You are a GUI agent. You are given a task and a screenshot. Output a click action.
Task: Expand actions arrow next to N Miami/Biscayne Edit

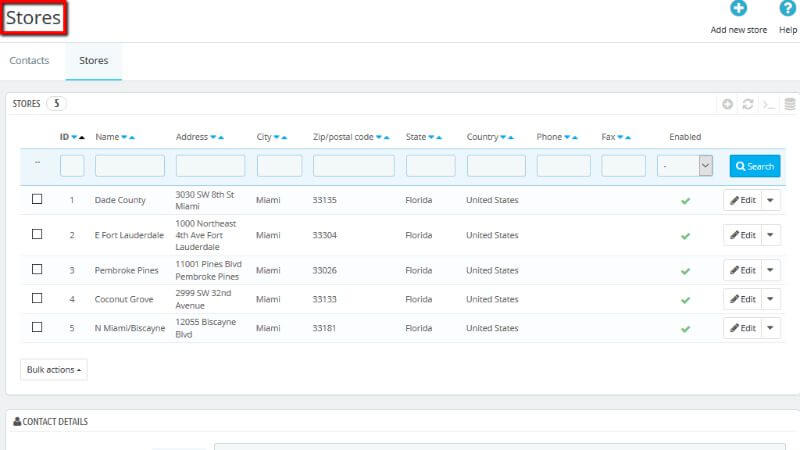pyautogui.click(x=770, y=328)
